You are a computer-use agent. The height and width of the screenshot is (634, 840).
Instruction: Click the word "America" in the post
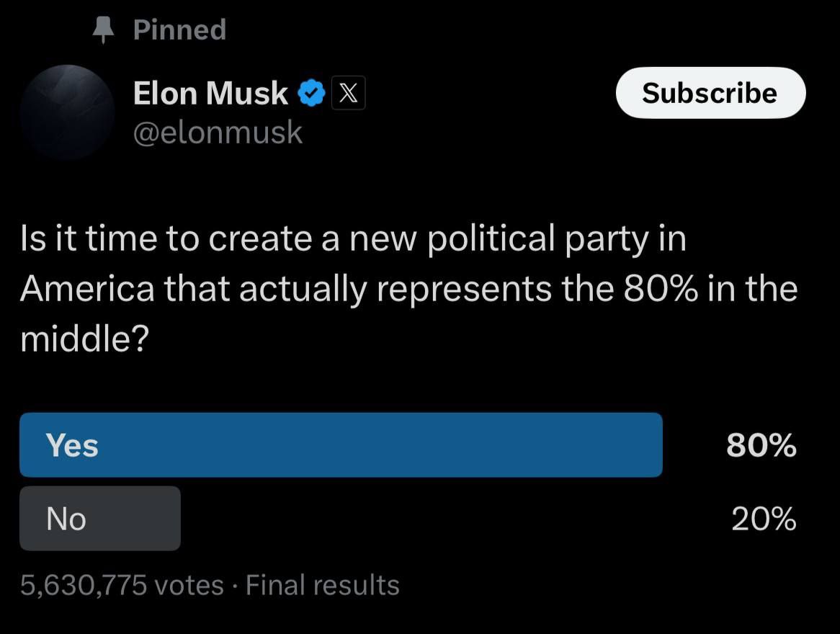pos(87,290)
